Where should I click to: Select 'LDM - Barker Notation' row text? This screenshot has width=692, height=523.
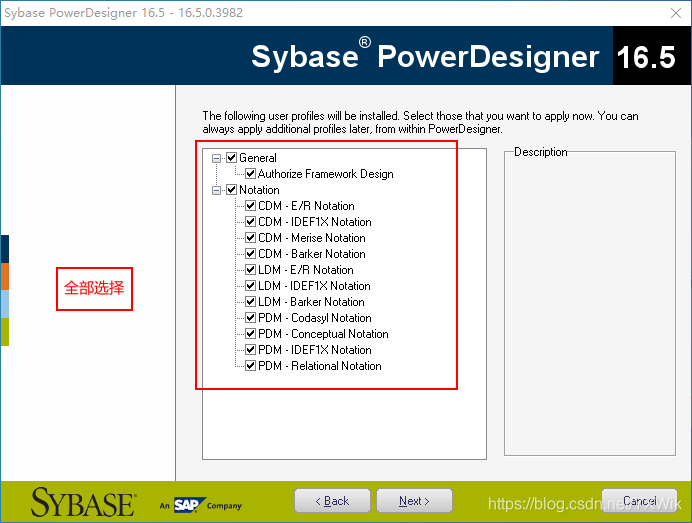point(312,302)
